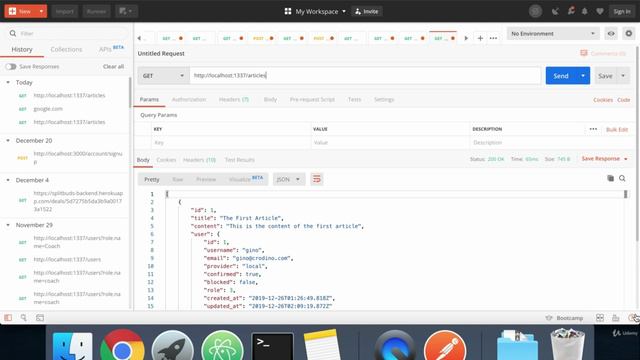Open the No Environment dropdown

click(552, 33)
